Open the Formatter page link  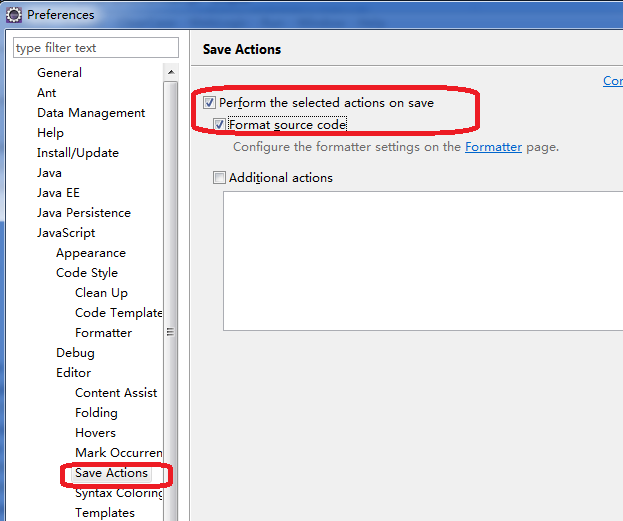click(x=493, y=147)
